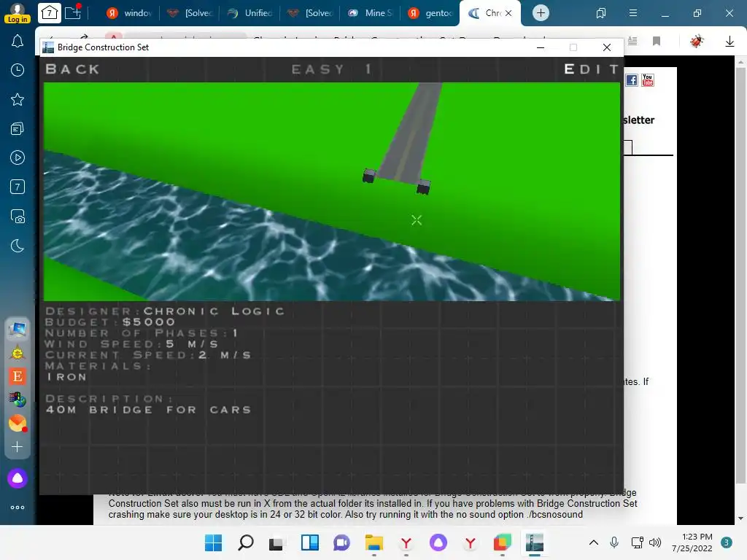Open browser bookmarks panel icon in title bar
This screenshot has width=747, height=560.
pos(601,13)
